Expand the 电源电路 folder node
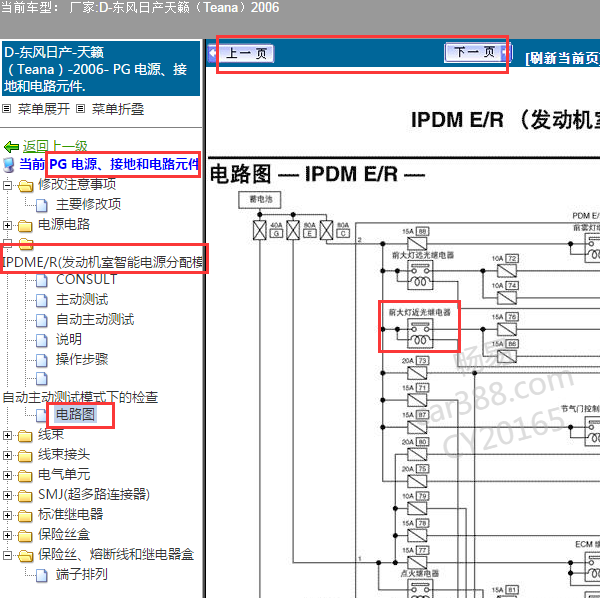Viewport: 600px width, 598px height. [x=7, y=225]
